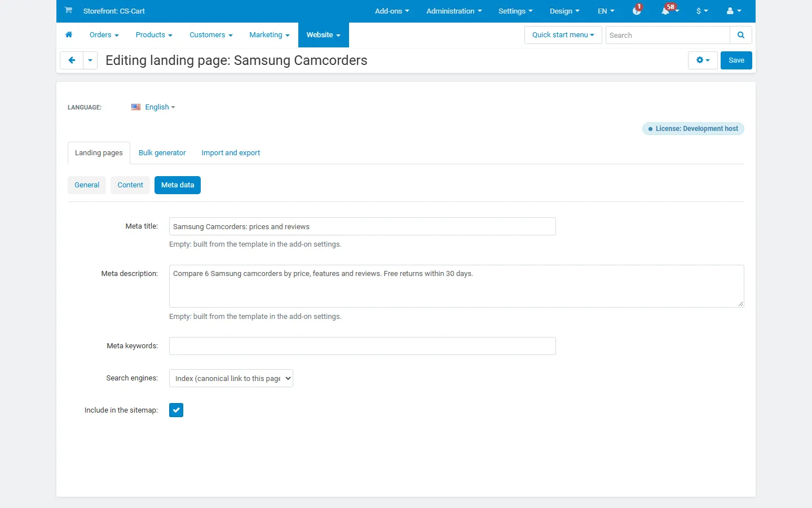The width and height of the screenshot is (812, 508).
Task: Expand the English language selector
Action: pos(160,107)
